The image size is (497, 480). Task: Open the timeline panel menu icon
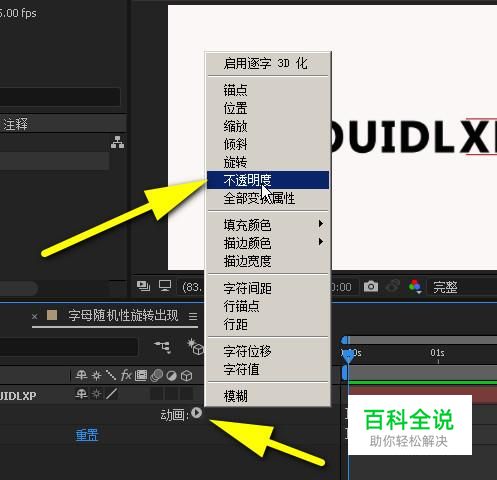[x=193, y=316]
